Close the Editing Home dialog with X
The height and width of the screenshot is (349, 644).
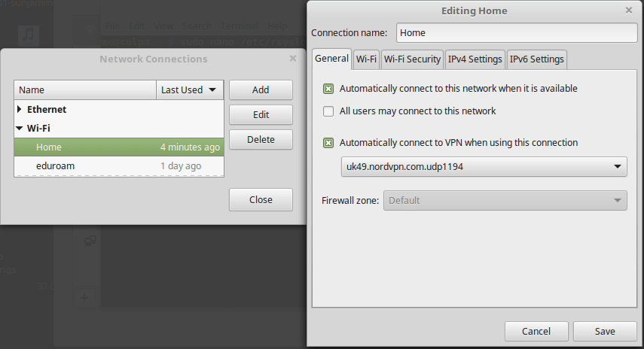(629, 11)
